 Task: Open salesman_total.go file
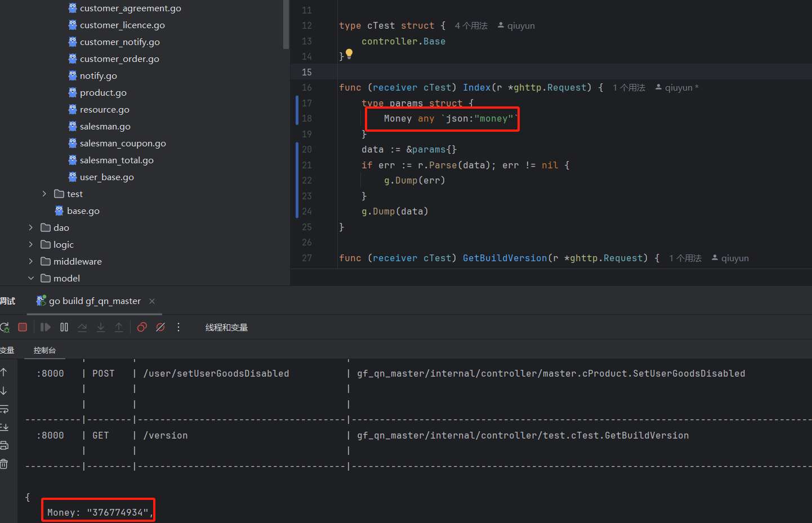coord(117,160)
